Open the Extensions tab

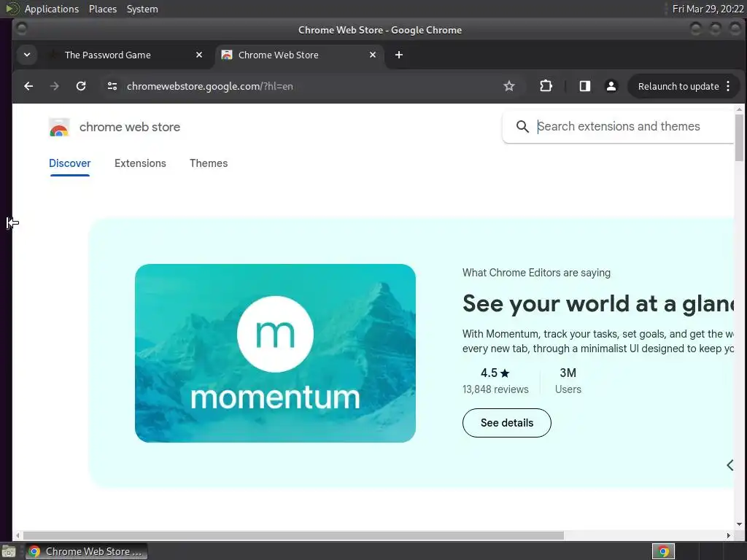point(140,163)
